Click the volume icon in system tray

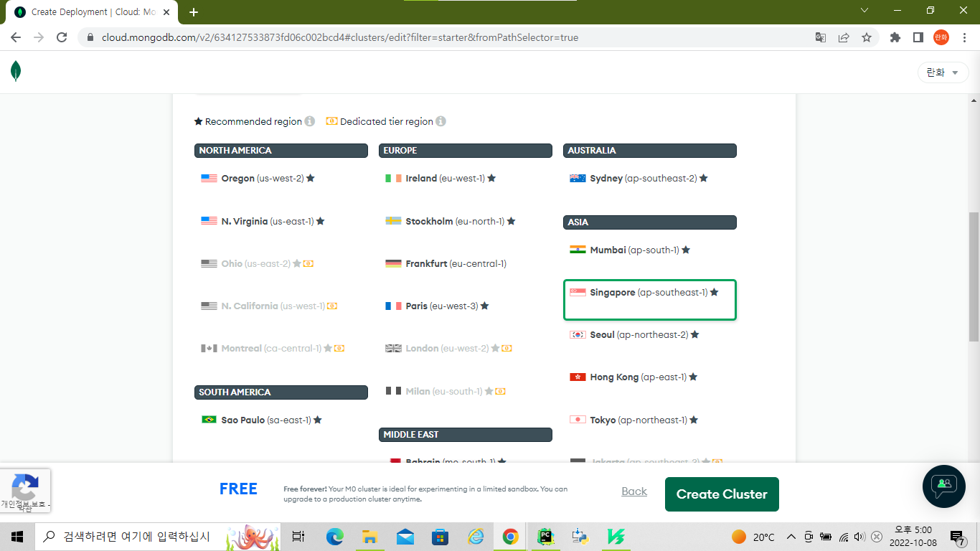click(860, 537)
